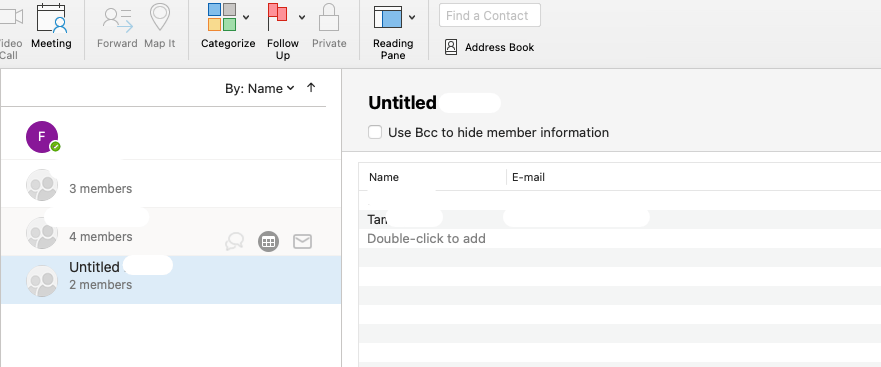Click the group avatar of Untitled list

(x=42, y=281)
